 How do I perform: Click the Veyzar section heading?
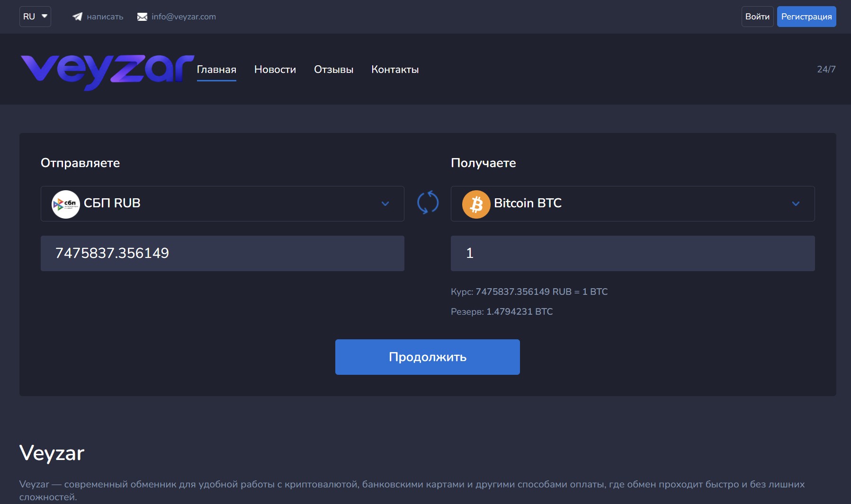pyautogui.click(x=52, y=453)
